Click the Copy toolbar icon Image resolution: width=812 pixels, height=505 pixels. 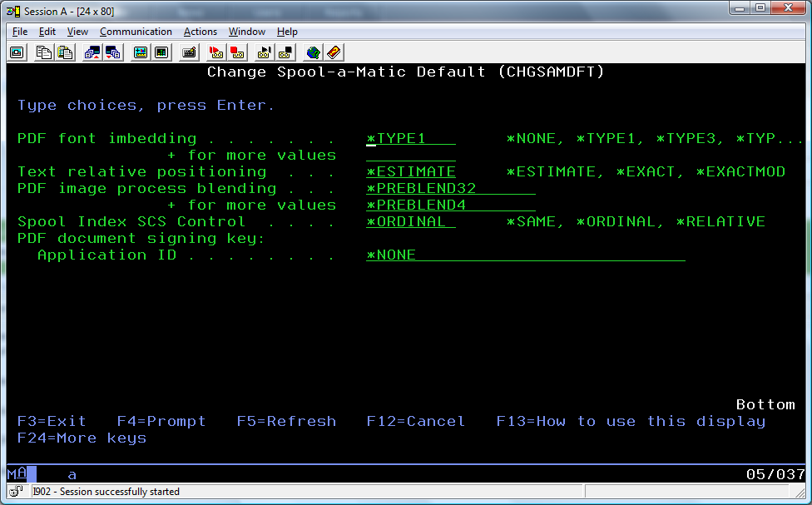[44, 52]
